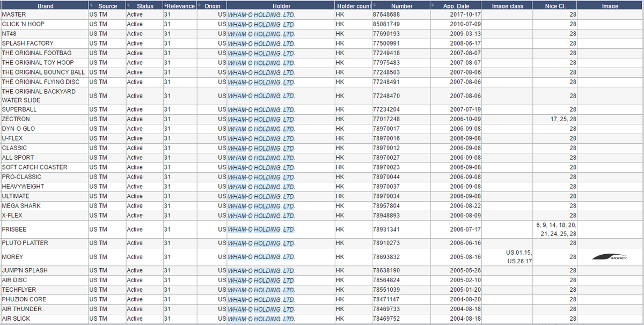Select the PHUZION CORE brand cell
The height and width of the screenshot is (325, 644).
(x=45, y=299)
